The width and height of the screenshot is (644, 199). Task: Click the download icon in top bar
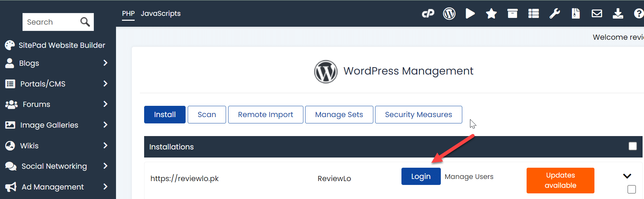(x=618, y=14)
